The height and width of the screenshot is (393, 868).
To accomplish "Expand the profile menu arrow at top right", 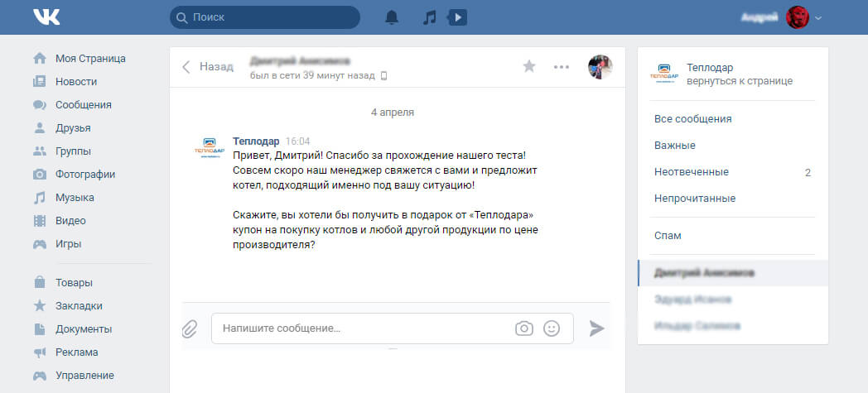I will click(x=818, y=17).
